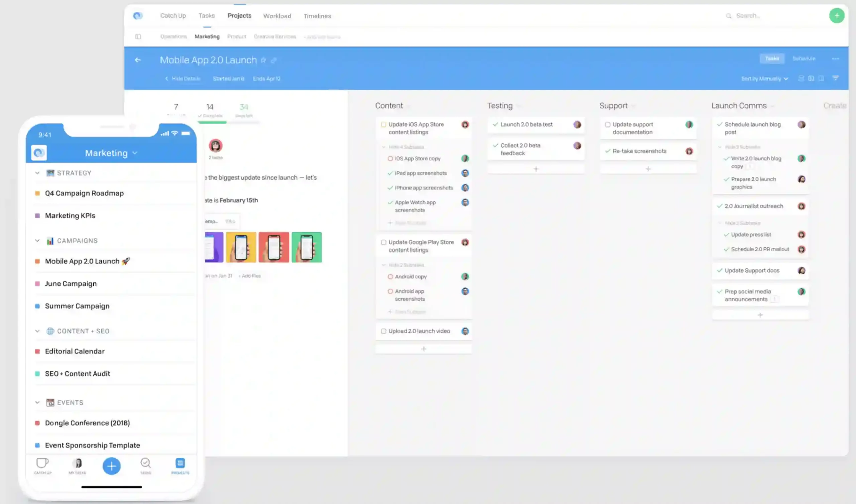The width and height of the screenshot is (856, 504).
Task: Click the My Tasks icon in mobile bottom bar
Action: (77, 465)
